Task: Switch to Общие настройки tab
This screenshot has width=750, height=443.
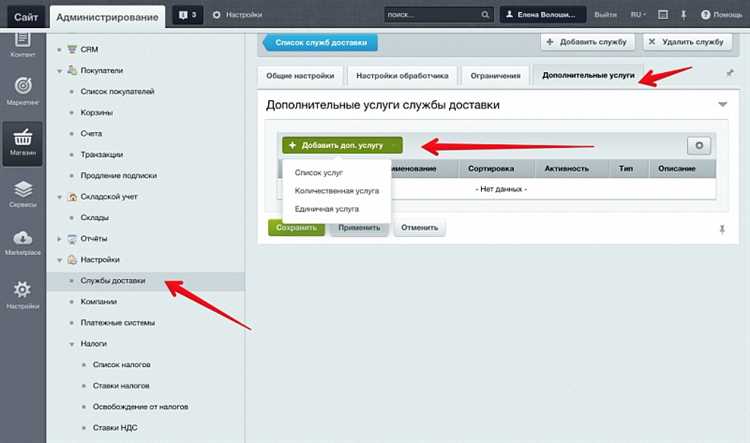Action: pos(300,76)
